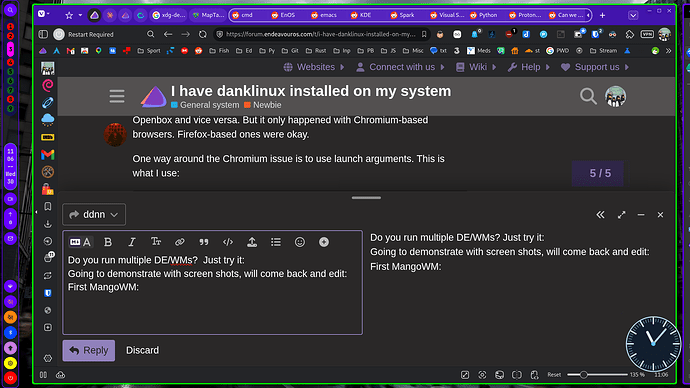690x388 pixels.
Task: Open Bookmarks panel in sidebar
Action: click(x=48, y=206)
